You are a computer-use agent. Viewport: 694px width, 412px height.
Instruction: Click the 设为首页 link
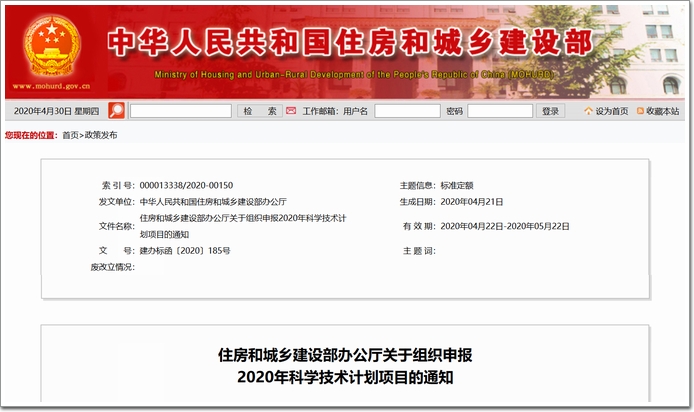612,111
